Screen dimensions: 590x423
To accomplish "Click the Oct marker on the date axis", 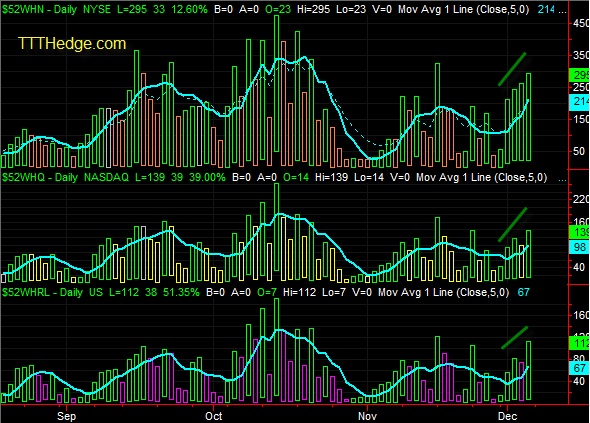I will tap(214, 416).
